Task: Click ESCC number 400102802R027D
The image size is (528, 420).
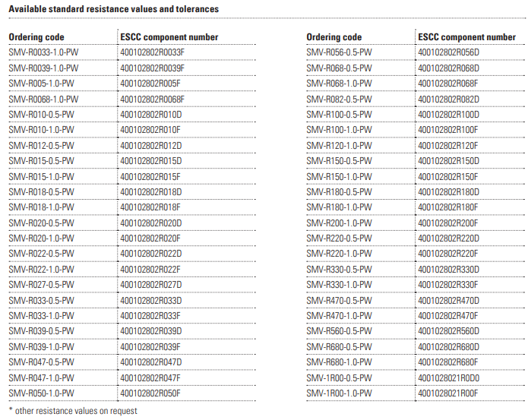Action: (x=151, y=285)
